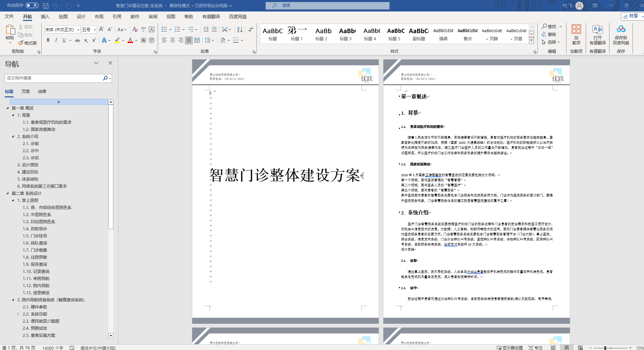Click the Save icon in title bar
Viewport: 644px width, 350px height.
pos(46,6)
